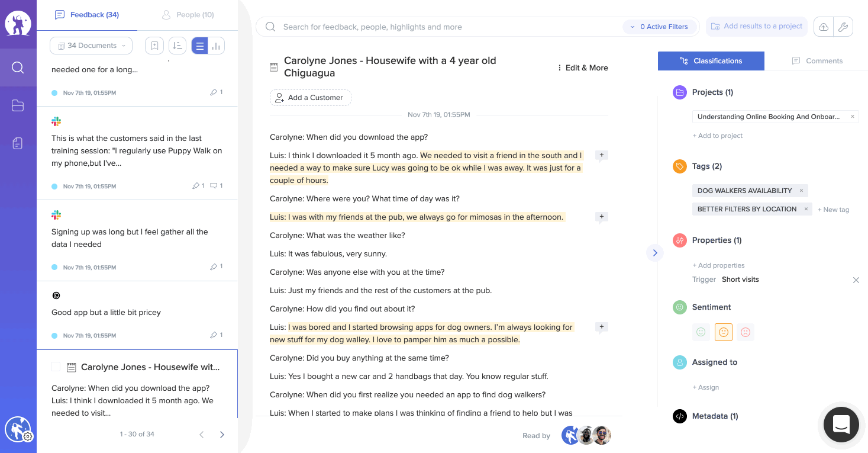
Task: Click the + Assign link
Action: (706, 387)
